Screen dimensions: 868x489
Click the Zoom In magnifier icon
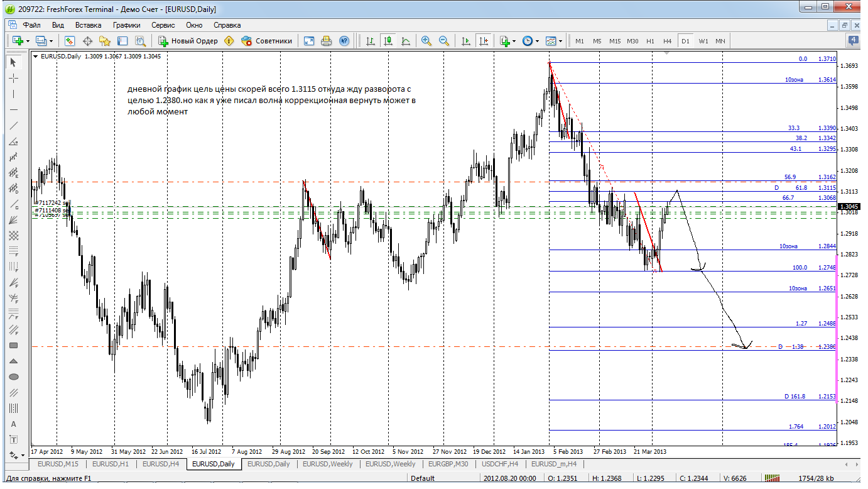click(426, 41)
